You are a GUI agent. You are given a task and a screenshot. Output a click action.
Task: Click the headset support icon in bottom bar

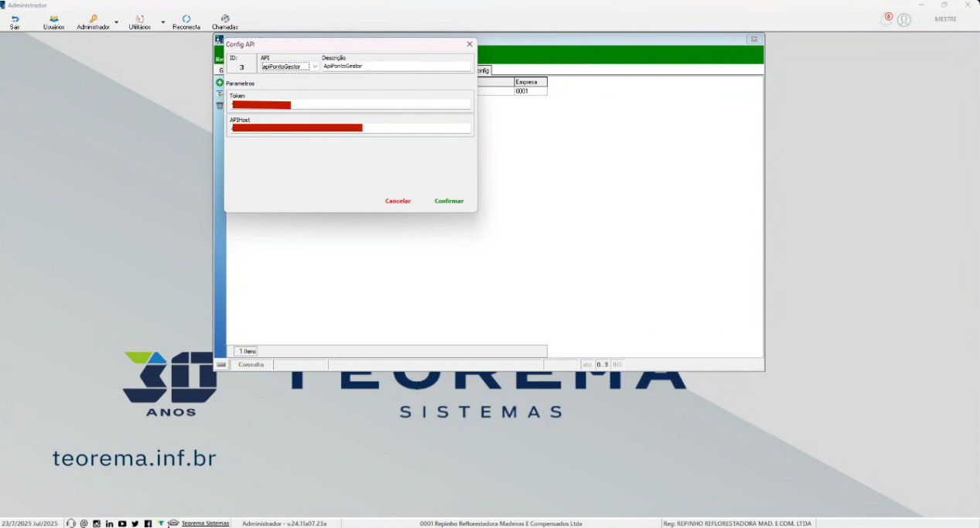coord(71,523)
